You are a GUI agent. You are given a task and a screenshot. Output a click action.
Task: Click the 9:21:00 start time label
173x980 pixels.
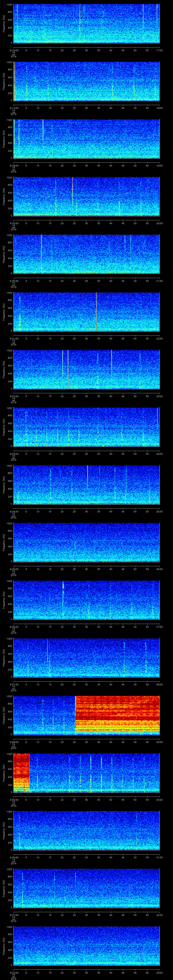point(14,339)
